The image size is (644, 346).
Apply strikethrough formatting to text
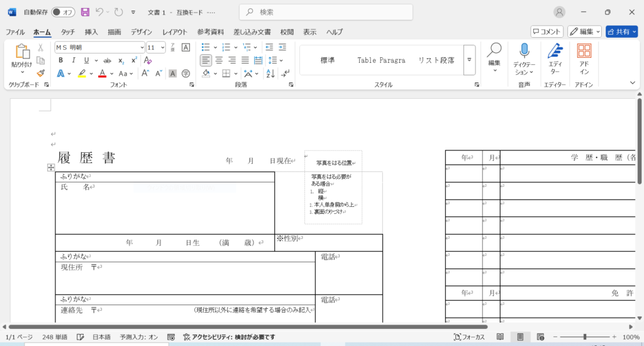click(x=107, y=60)
